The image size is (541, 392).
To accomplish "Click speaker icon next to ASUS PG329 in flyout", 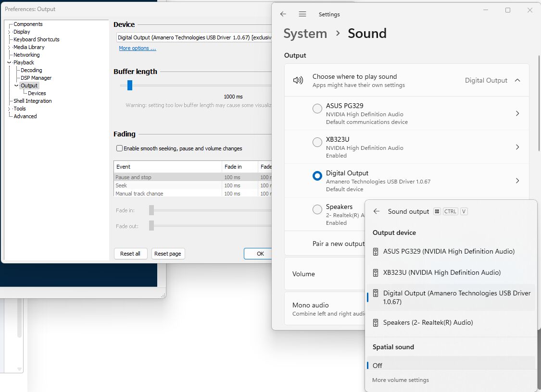I will tap(376, 252).
